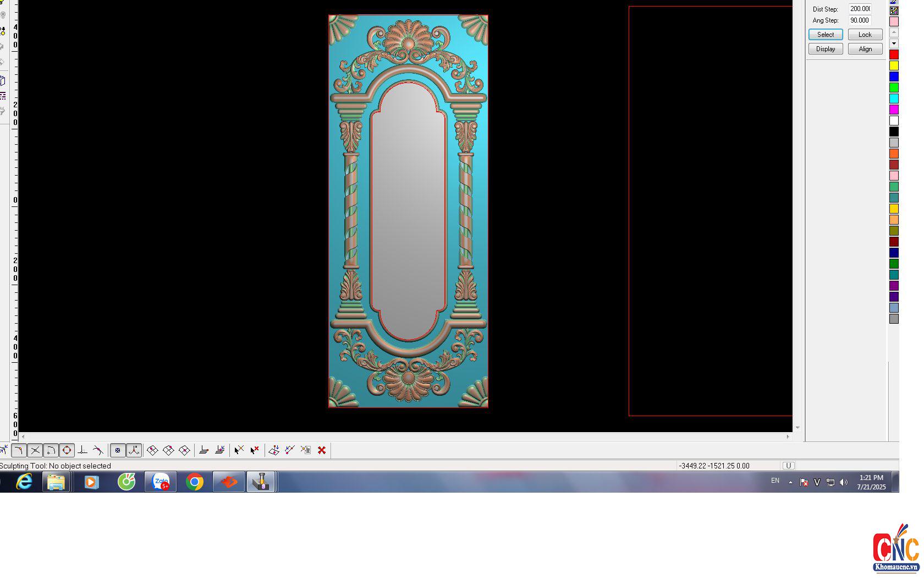The height and width of the screenshot is (578, 924).
Task: Click the custom color palette icon
Action: [x=894, y=10]
